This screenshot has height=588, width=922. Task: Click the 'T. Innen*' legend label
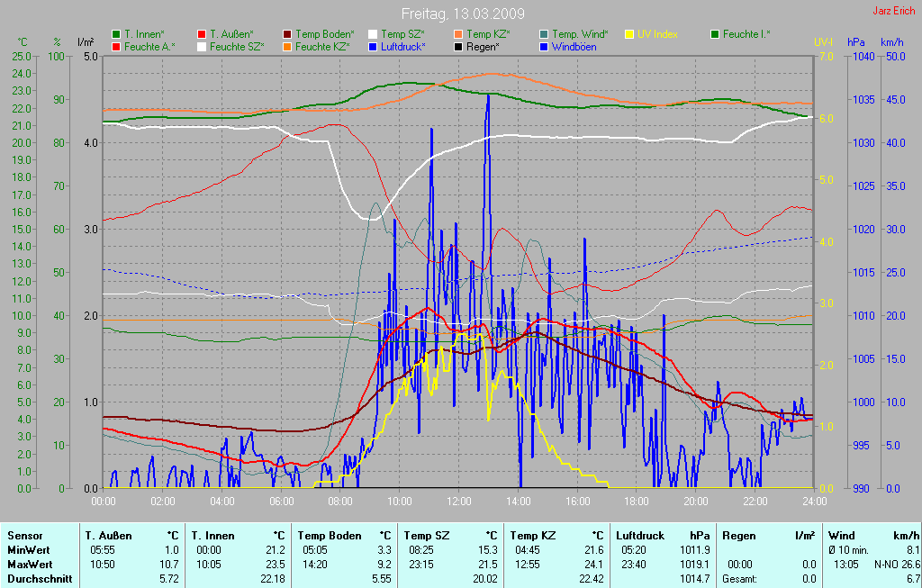144,34
